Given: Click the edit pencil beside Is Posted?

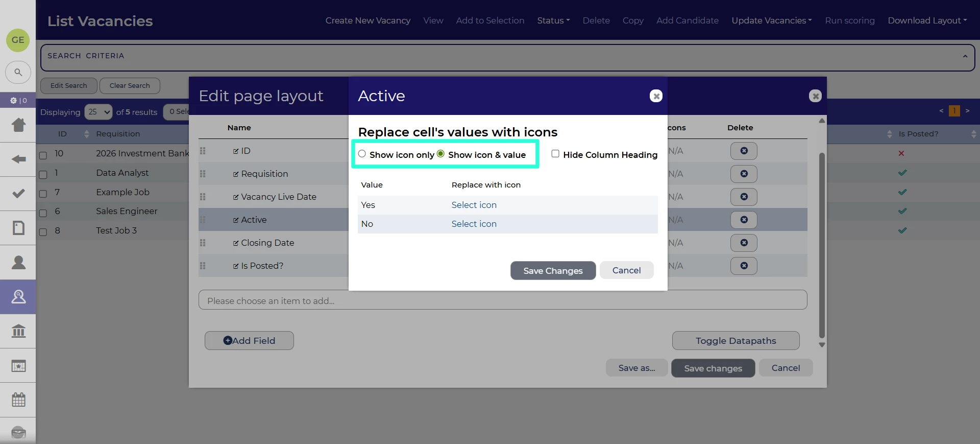Looking at the screenshot, I should pos(236,266).
